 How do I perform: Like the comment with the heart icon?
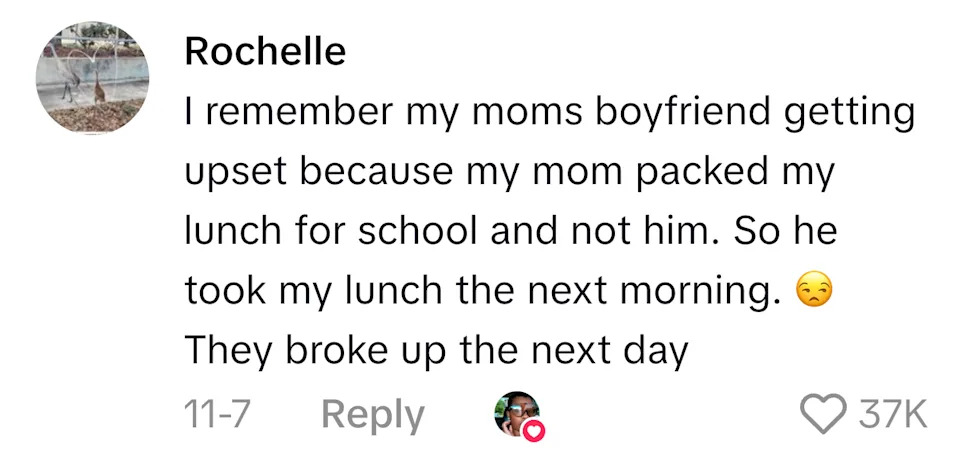[825, 413]
